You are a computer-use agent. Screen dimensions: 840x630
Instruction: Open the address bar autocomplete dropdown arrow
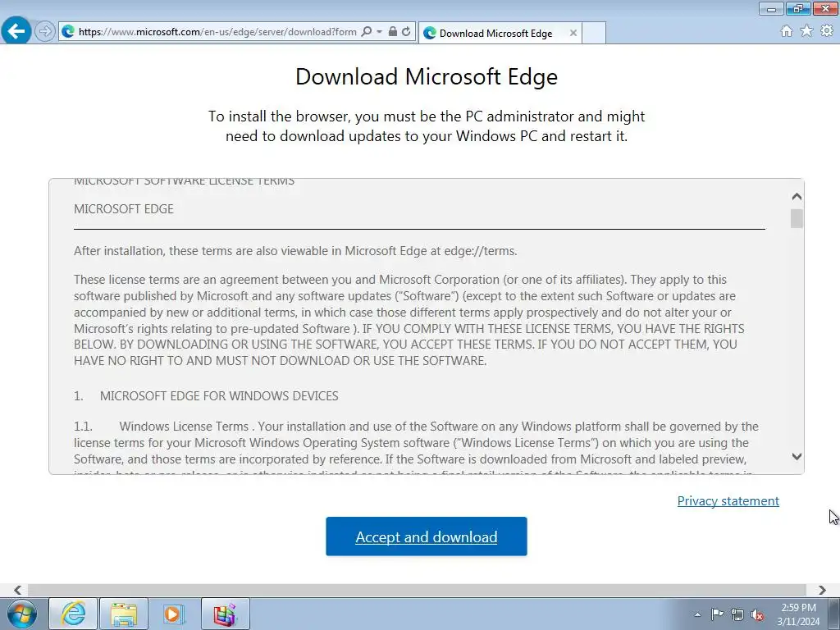coord(379,32)
